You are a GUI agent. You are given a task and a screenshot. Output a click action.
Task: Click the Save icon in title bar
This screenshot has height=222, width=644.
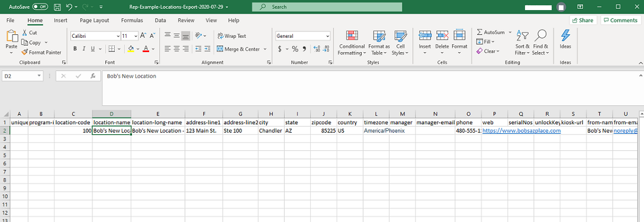pyautogui.click(x=57, y=7)
